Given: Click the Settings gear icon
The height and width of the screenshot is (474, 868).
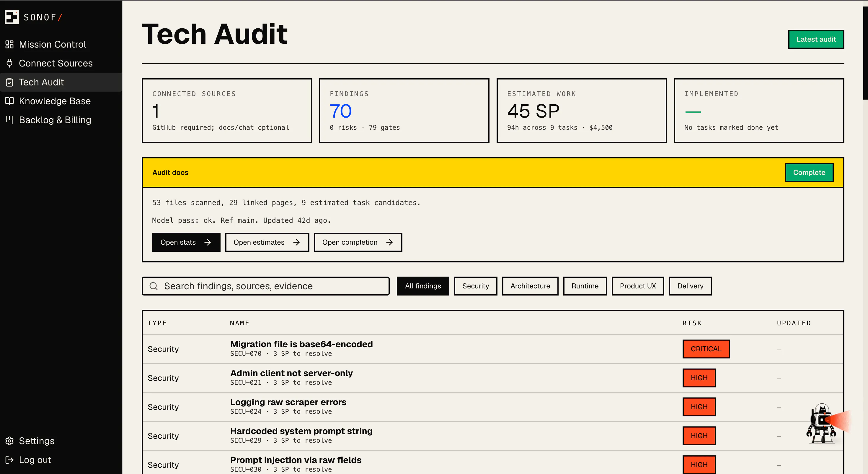Looking at the screenshot, I should click(x=9, y=441).
